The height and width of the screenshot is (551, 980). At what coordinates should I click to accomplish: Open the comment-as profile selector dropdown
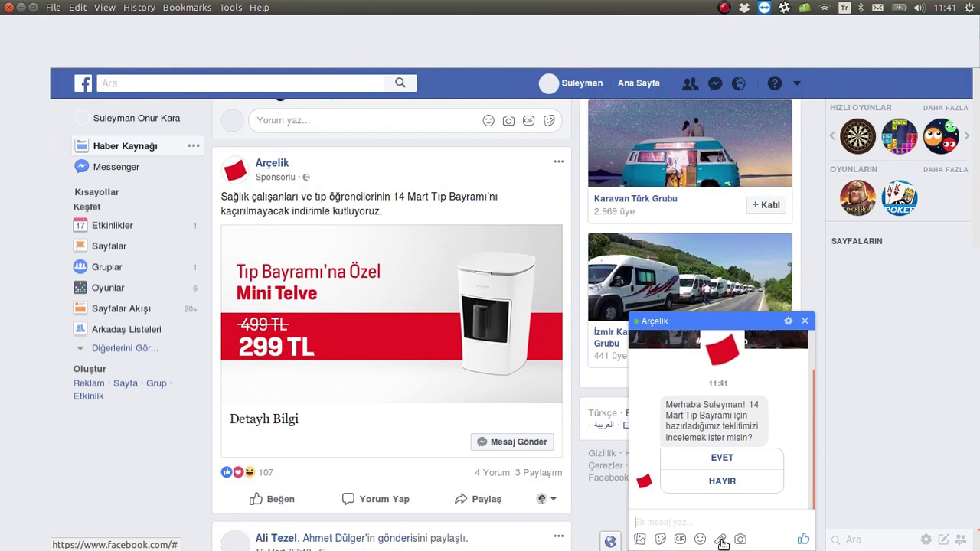[x=547, y=499]
